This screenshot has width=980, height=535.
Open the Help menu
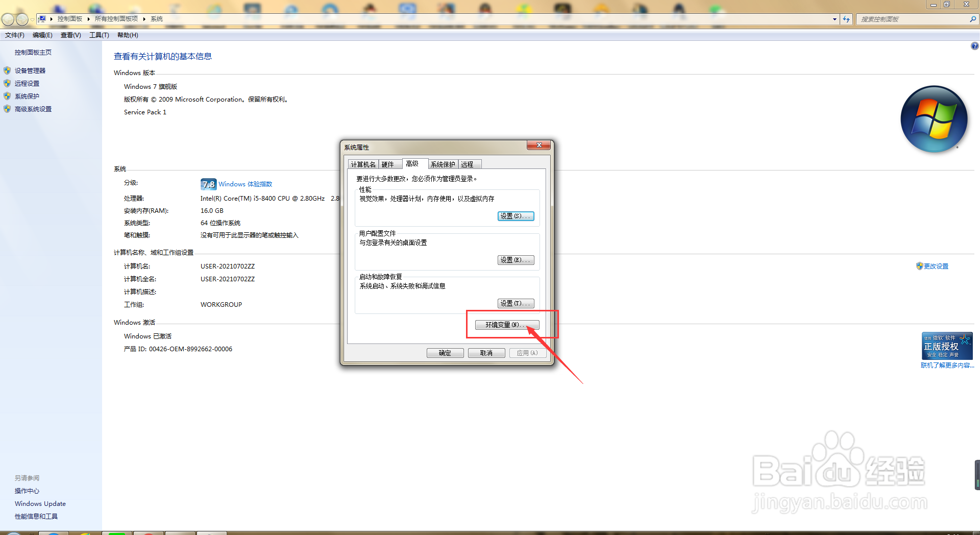(128, 35)
